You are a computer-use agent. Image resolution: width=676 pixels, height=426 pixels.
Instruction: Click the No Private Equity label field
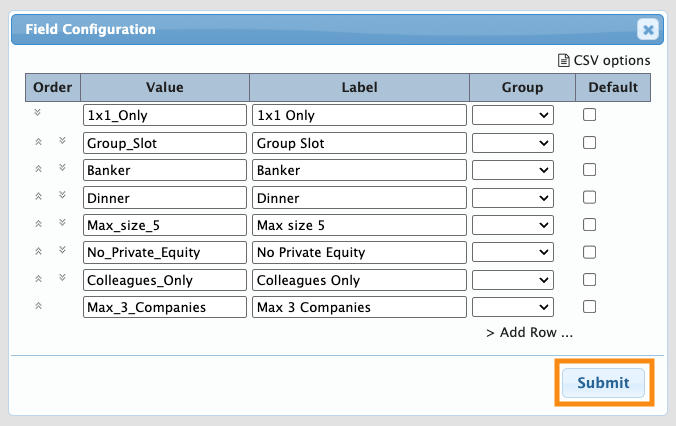(359, 252)
